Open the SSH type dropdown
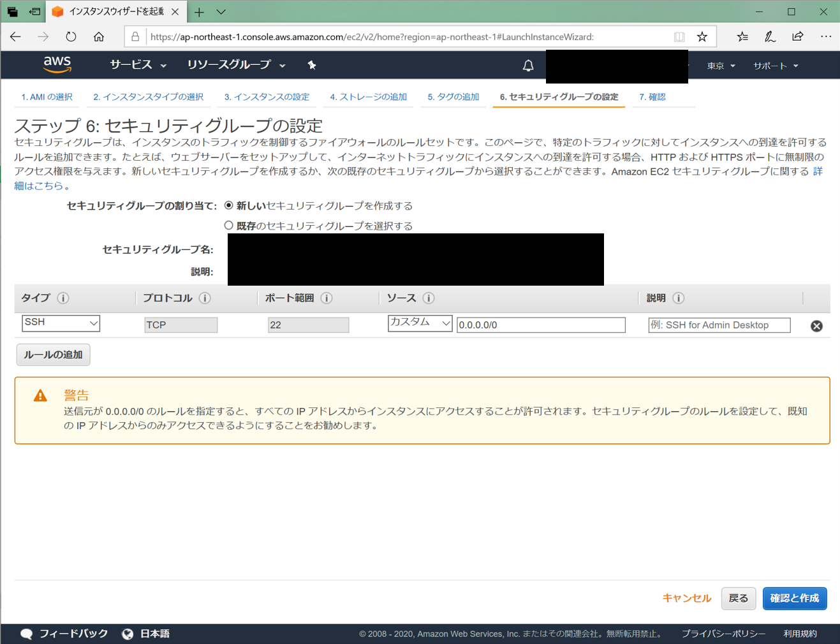The width and height of the screenshot is (840, 644). click(61, 323)
